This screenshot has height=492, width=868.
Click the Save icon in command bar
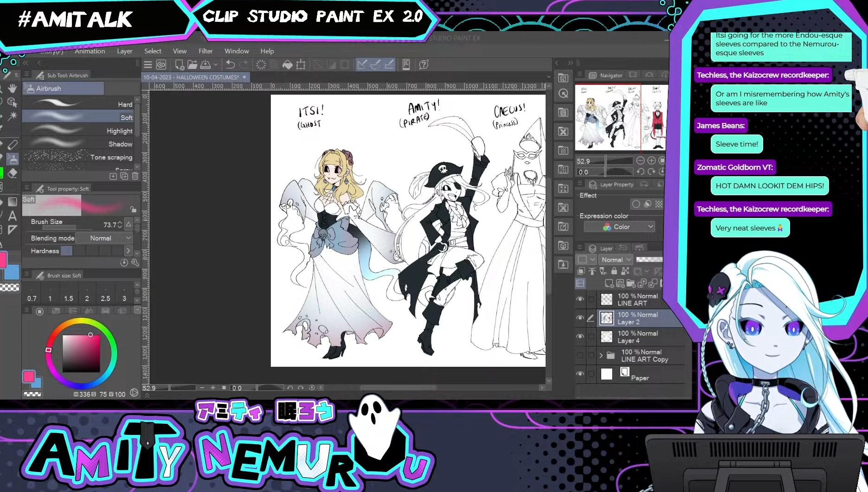205,64
